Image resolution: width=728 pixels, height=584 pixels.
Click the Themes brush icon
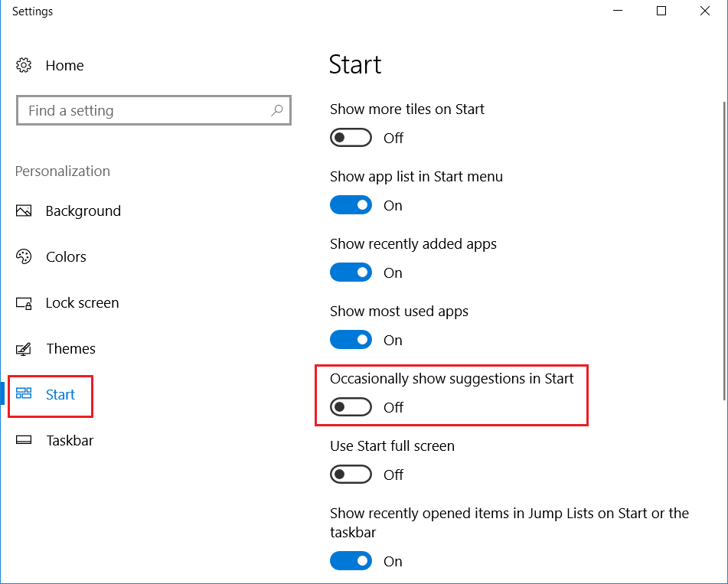[x=24, y=349]
